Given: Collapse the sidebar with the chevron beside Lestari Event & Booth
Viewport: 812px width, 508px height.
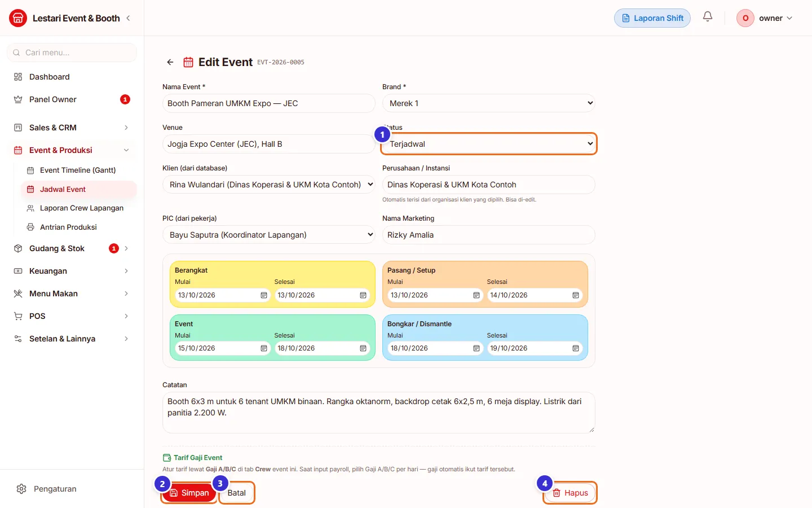Looking at the screenshot, I should [128, 18].
